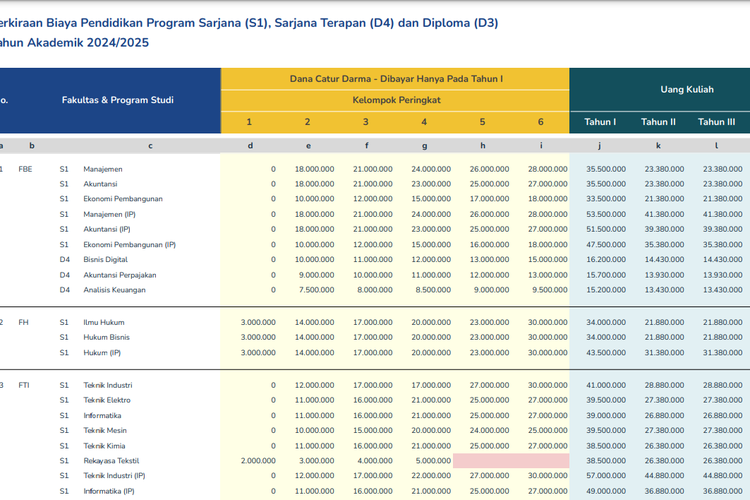Click Tahun I value '47.500.000'
750x500 pixels.
pos(606,244)
